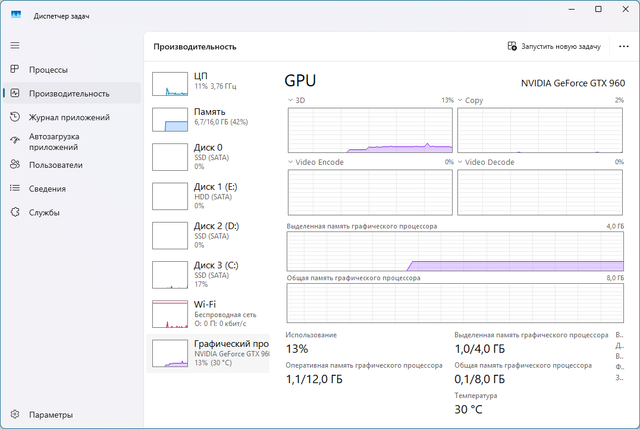Click the Производительность sidebar icon
Image resolution: width=640 pixels, height=429 pixels.
coord(15,93)
